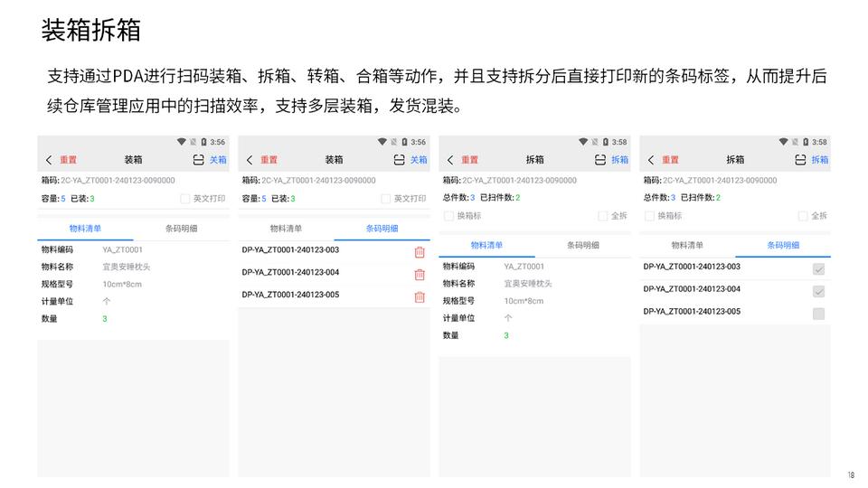Tap back arrow in the leftmost 装箱 screen
868x488 pixels.
point(49,160)
